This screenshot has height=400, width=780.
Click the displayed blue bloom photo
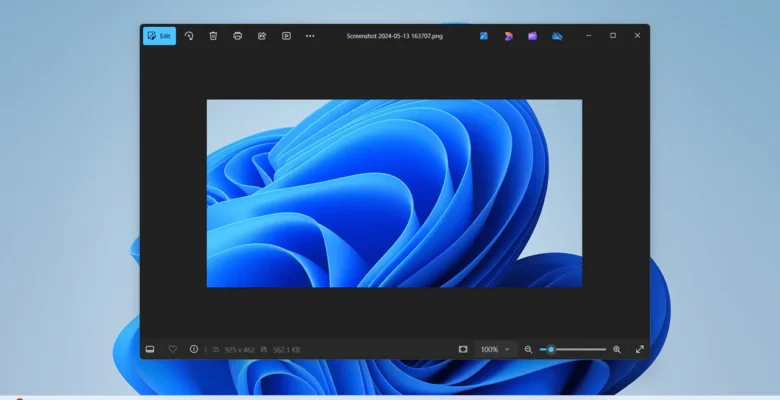394,193
